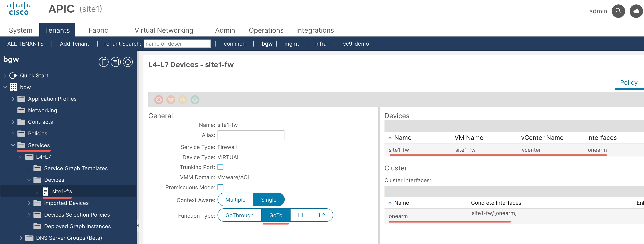This screenshot has height=244, width=644.
Task: Open the common tenant link
Action: click(235, 44)
